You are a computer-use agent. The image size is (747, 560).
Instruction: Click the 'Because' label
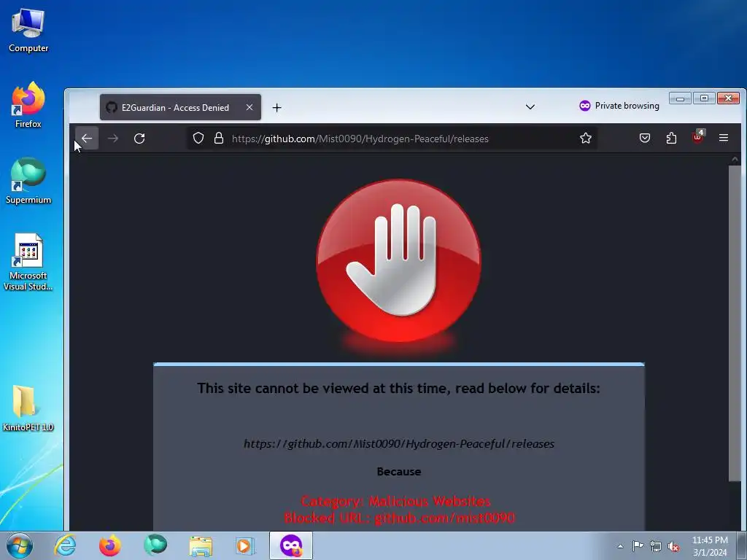click(399, 472)
